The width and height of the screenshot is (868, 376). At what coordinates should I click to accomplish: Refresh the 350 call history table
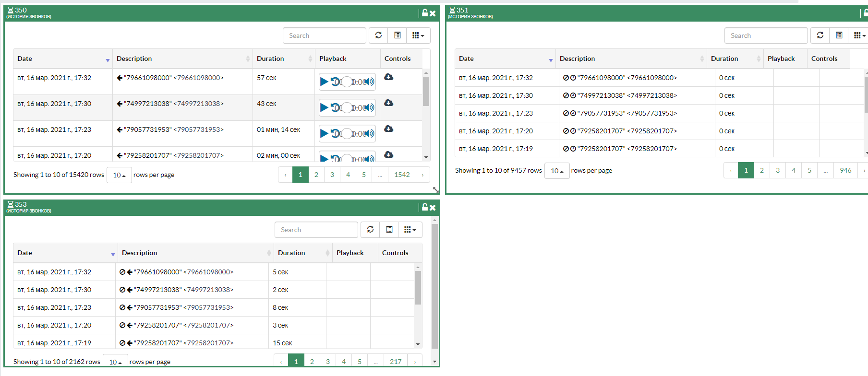[378, 35]
